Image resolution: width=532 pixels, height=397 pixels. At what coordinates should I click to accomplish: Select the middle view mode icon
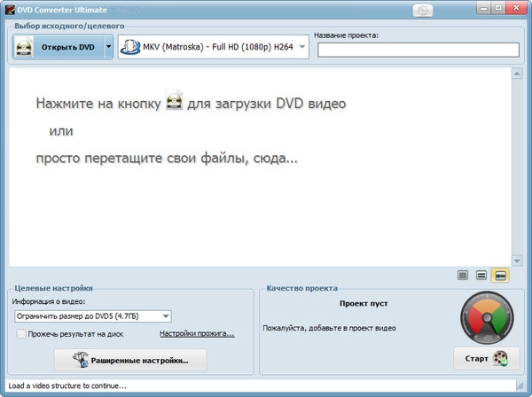click(x=481, y=276)
